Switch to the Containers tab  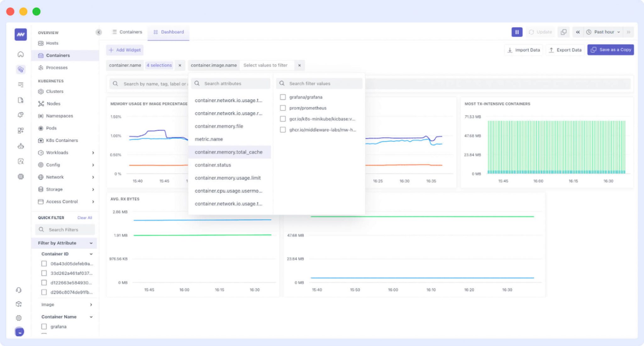point(127,32)
